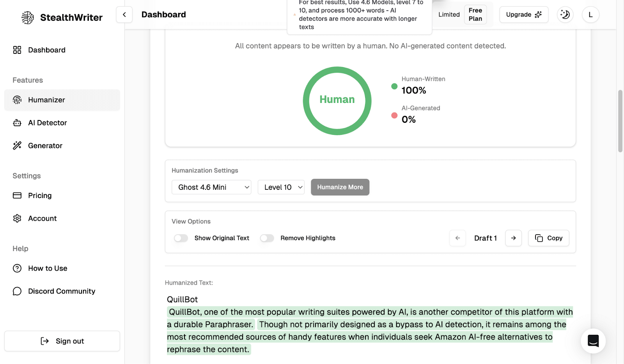This screenshot has width=624, height=364.
Task: Click the Humanization Settings label
Action: tap(205, 170)
